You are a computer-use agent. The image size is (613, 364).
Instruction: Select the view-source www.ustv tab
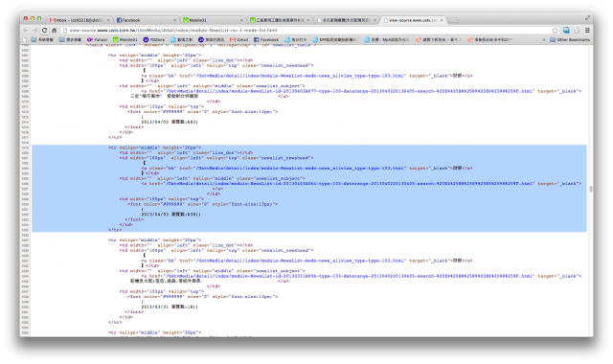[414, 20]
